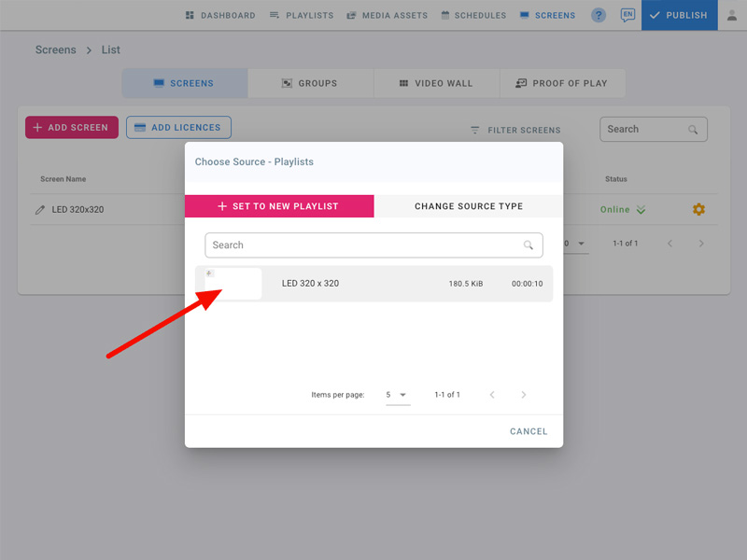Click the magnifier icon in the dialog search
This screenshot has width=747, height=560.
[x=529, y=245]
